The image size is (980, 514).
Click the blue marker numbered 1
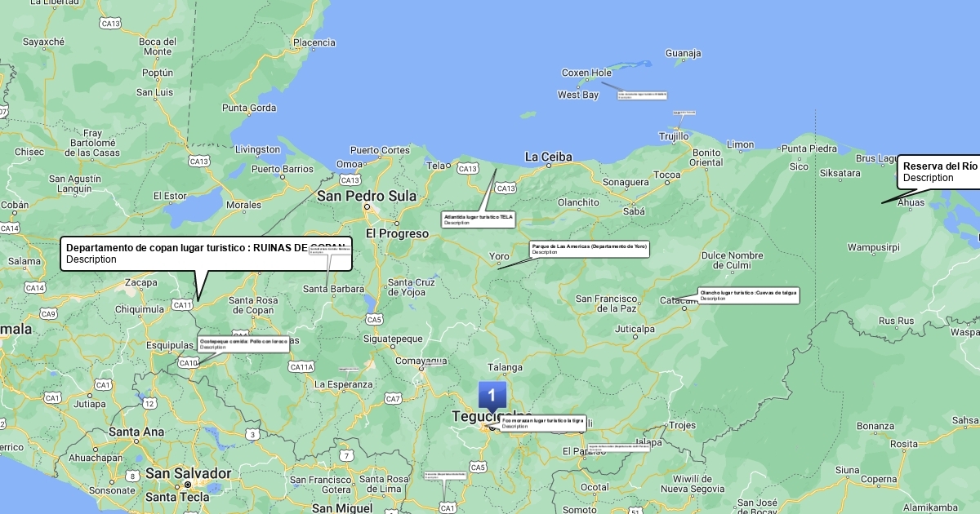(492, 396)
